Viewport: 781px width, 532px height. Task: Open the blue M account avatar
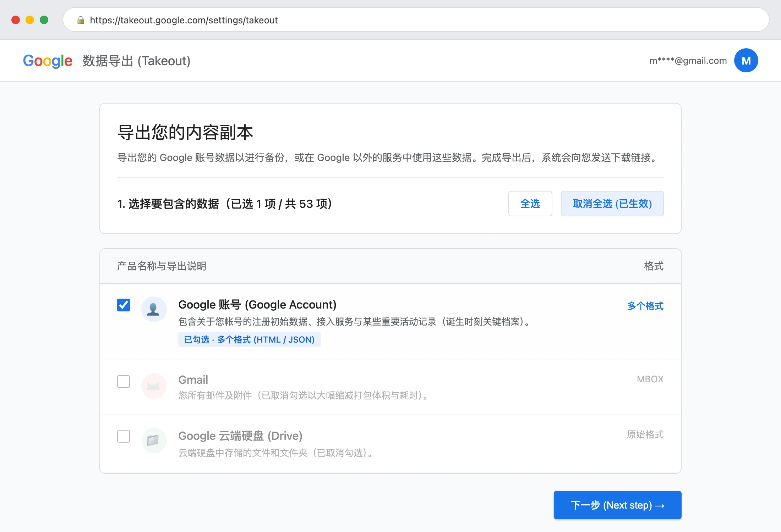coord(746,60)
